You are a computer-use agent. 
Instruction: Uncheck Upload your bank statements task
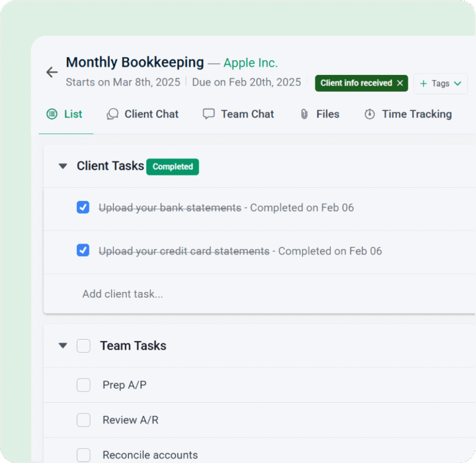coord(83,208)
